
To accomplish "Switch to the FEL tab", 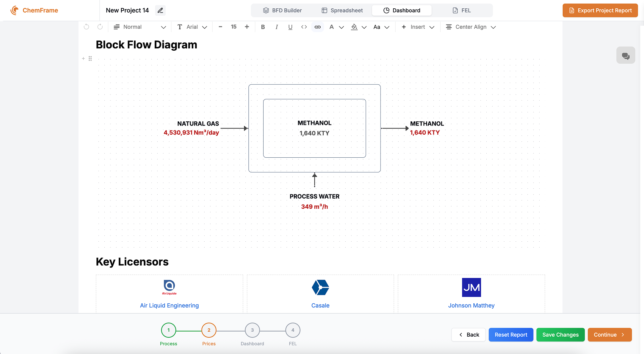I will tap(462, 11).
